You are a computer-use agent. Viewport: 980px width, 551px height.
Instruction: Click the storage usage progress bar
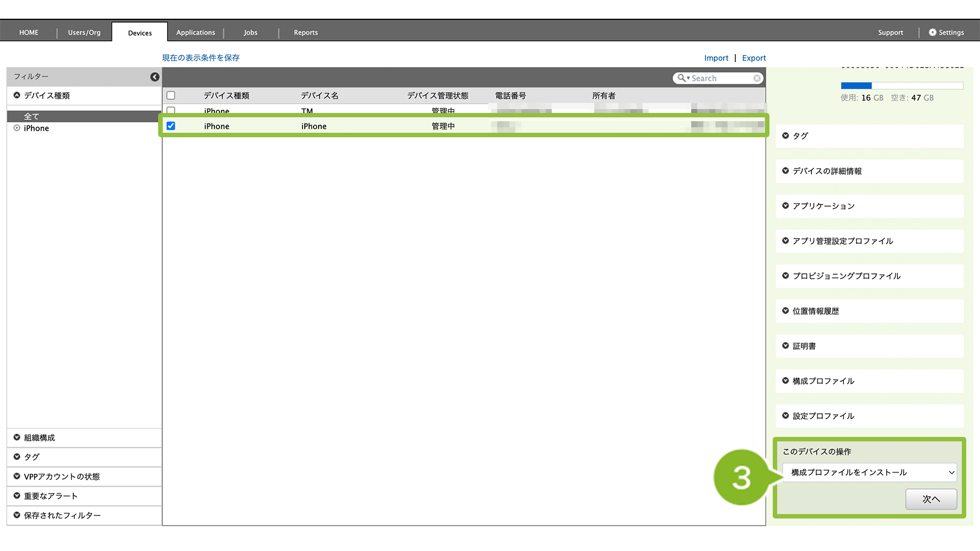pyautogui.click(x=902, y=85)
